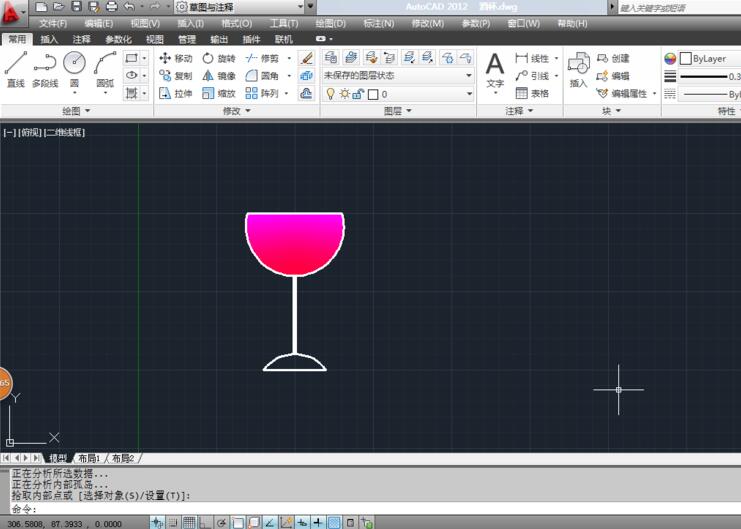Click the Linear dimension (线性) tool
Viewport: 741px width, 529px height.
point(532,58)
